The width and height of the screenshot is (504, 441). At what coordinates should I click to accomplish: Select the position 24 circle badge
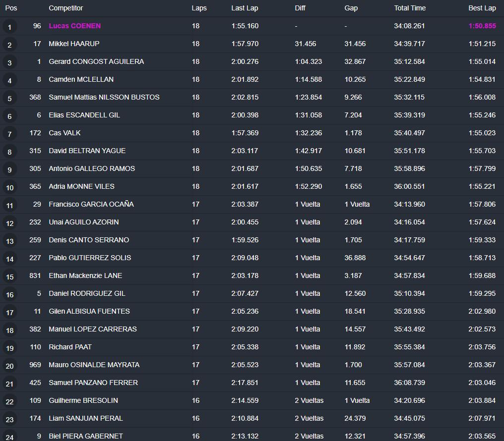point(9,435)
